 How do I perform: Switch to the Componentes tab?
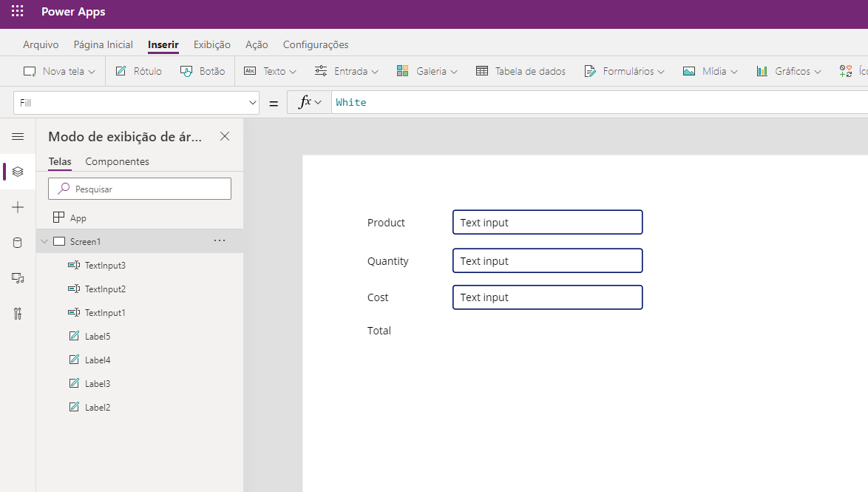(117, 161)
